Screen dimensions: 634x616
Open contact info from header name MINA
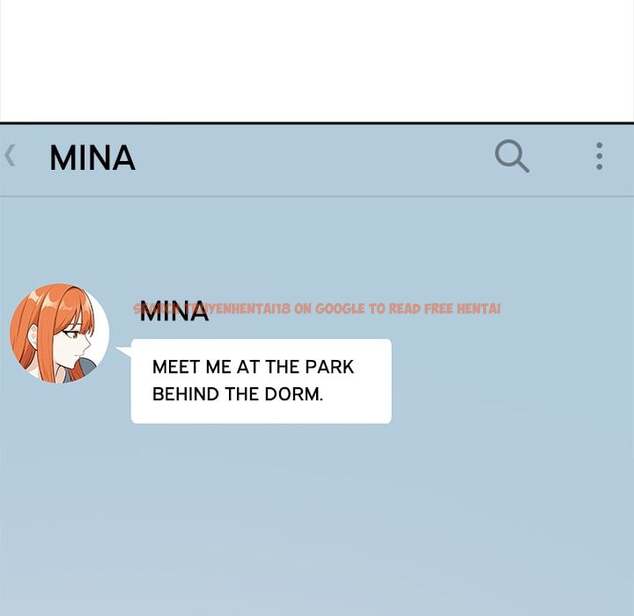(x=92, y=158)
